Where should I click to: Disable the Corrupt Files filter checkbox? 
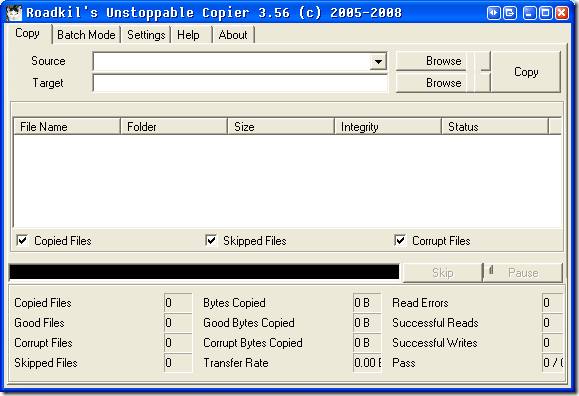point(400,240)
